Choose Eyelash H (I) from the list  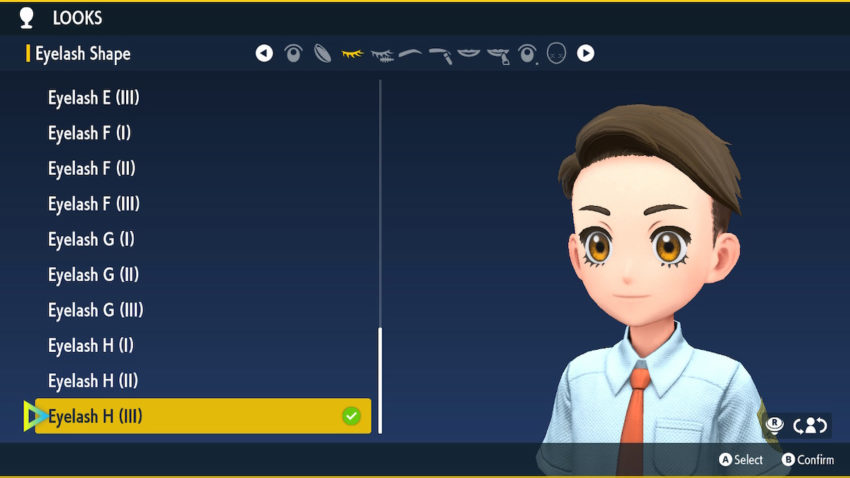pyautogui.click(x=91, y=346)
